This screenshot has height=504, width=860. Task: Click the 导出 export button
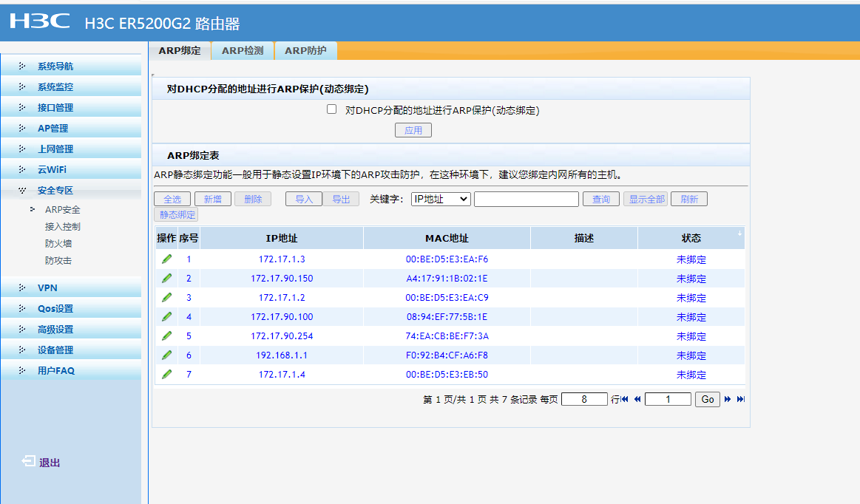pyautogui.click(x=341, y=199)
